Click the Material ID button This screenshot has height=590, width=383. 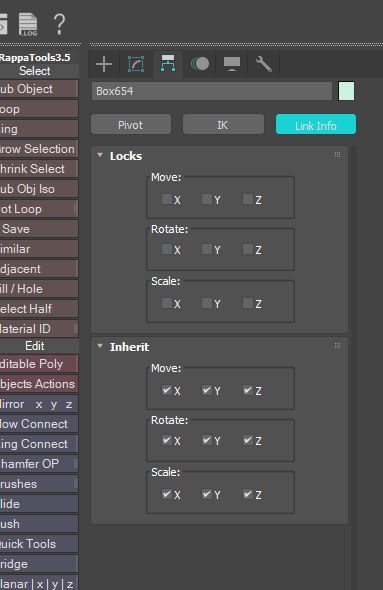click(x=39, y=328)
